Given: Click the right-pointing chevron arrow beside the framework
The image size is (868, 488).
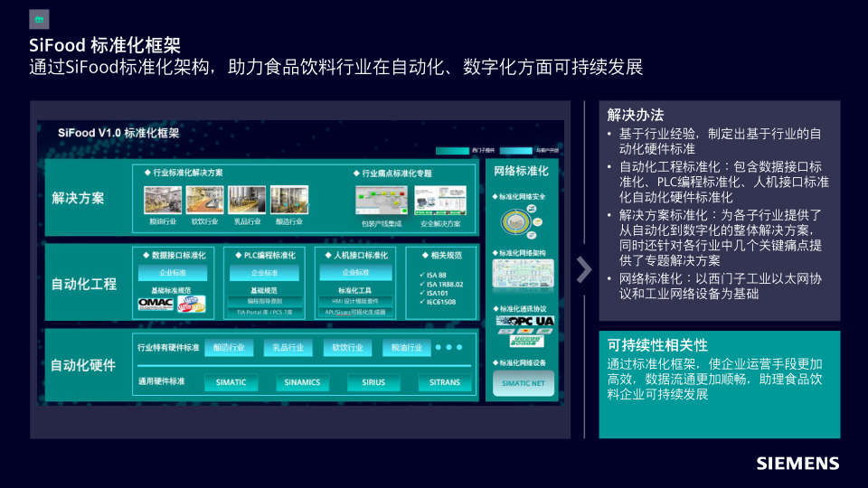Looking at the screenshot, I should point(583,269).
